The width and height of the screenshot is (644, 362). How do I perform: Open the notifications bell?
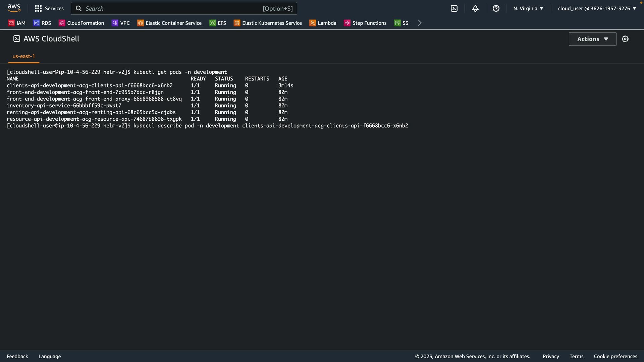coord(475,8)
